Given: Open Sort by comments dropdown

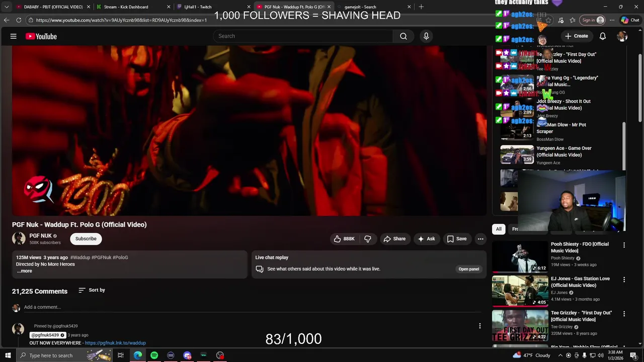Looking at the screenshot, I should coord(92,290).
